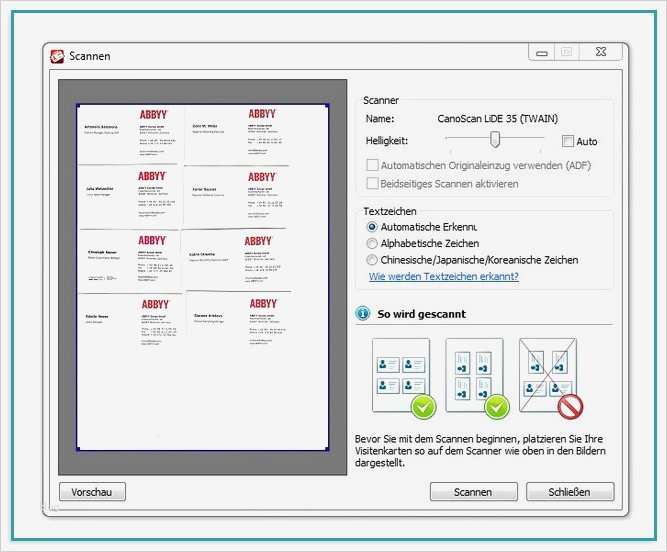Viewport: 667px width, 552px height.
Task: Click the red prohibited sign icon
Action: [570, 406]
